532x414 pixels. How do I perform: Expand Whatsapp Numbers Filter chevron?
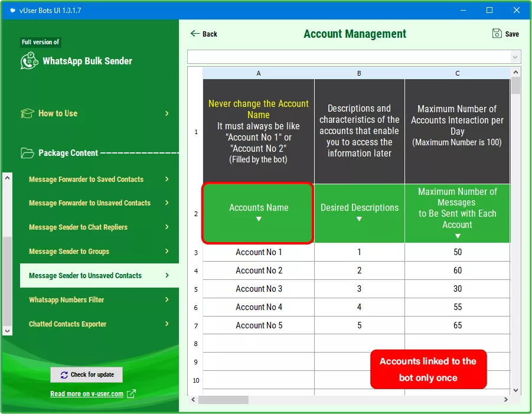167,299
